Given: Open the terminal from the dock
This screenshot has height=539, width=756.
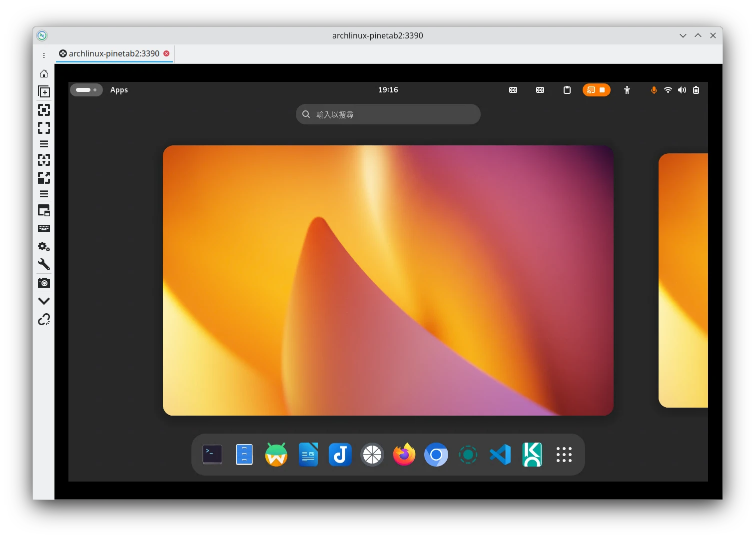Looking at the screenshot, I should [212, 455].
